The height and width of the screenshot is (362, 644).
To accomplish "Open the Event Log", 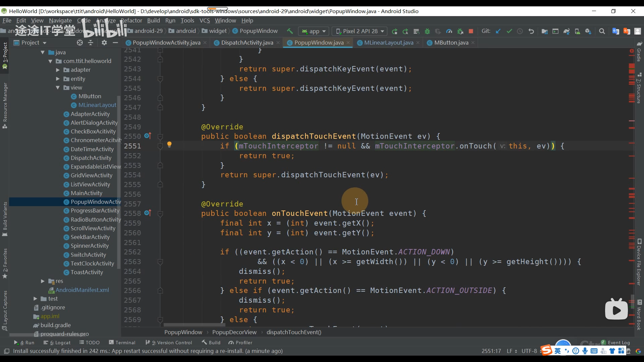I will pos(615,343).
